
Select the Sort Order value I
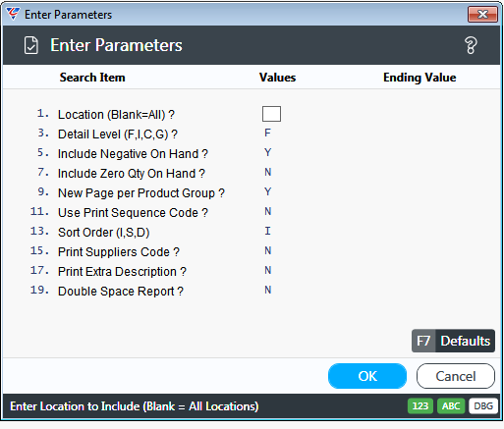click(x=267, y=231)
